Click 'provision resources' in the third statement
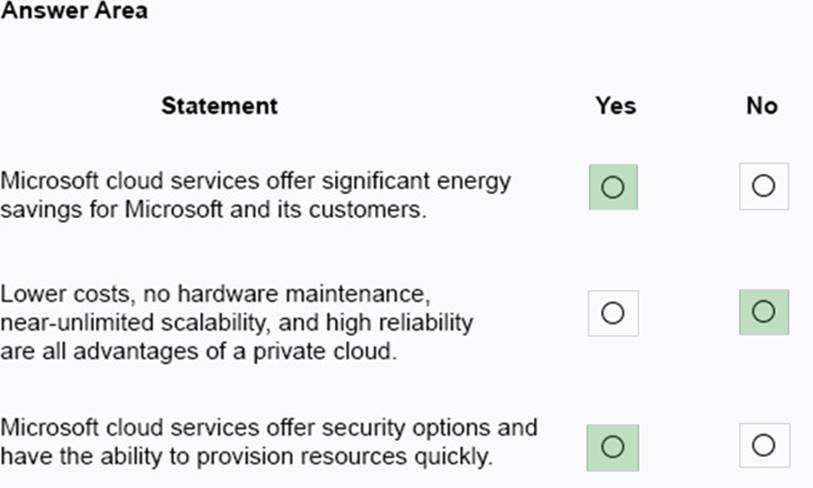Screen dimensions: 813x488 point(303,457)
